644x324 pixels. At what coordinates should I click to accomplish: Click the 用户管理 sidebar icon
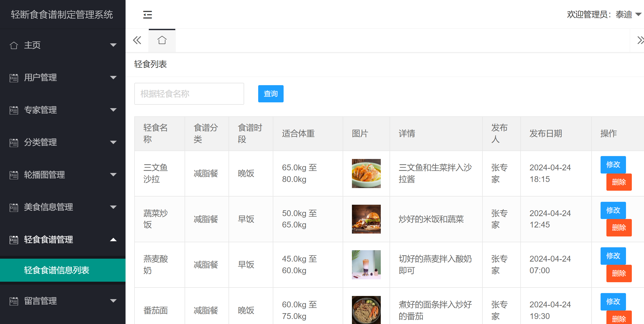click(14, 77)
